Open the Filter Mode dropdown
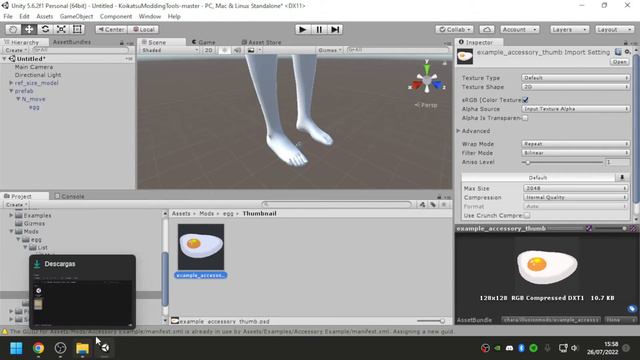 (x=576, y=153)
